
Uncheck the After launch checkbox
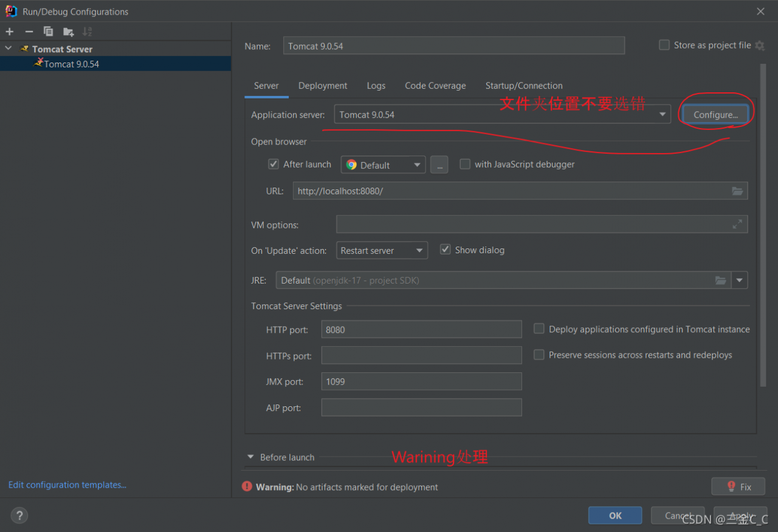coord(274,164)
